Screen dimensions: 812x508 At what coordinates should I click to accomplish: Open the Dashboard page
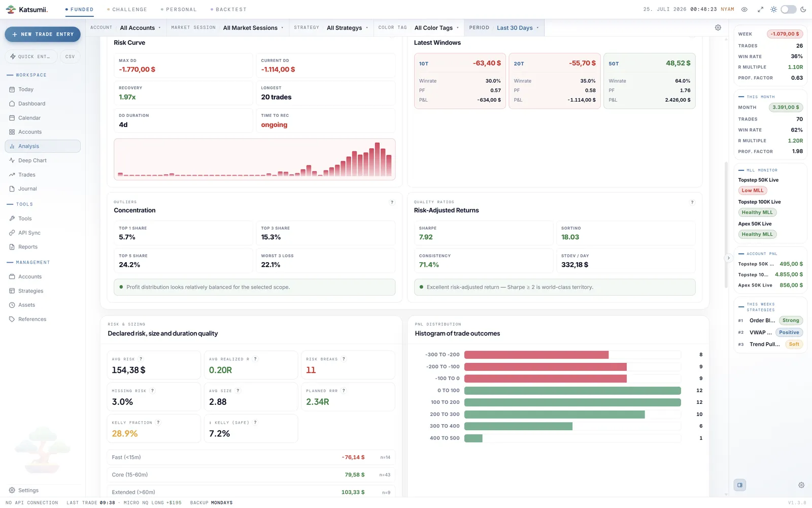pos(43,104)
